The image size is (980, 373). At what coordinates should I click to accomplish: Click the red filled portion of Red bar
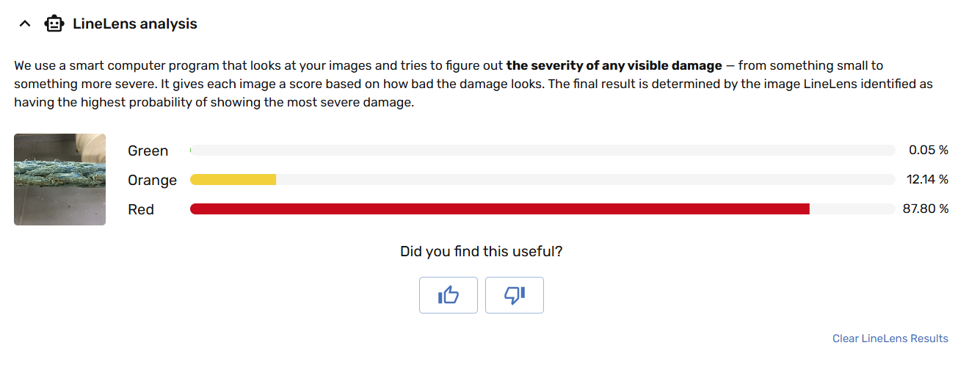(499, 209)
